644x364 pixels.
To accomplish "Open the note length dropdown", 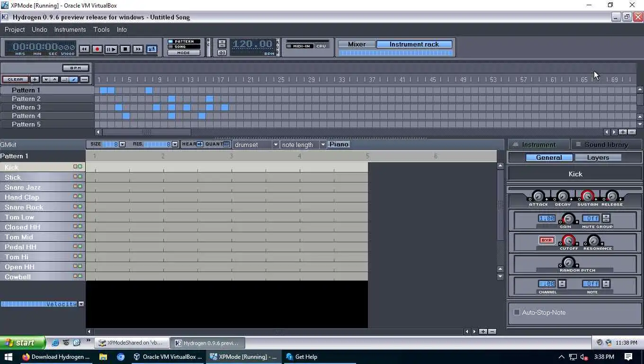I will (304, 145).
